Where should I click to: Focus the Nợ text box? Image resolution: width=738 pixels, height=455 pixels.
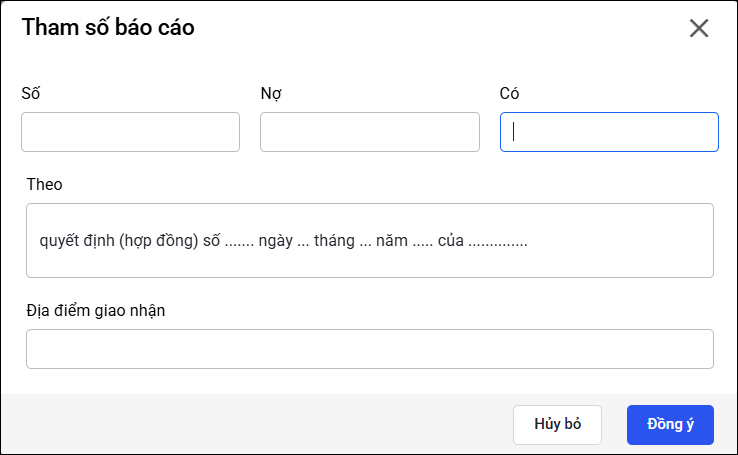(x=370, y=132)
